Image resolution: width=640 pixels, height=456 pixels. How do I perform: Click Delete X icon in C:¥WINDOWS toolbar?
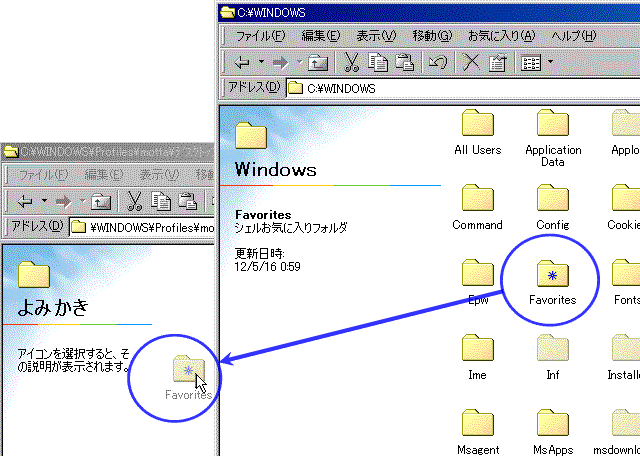coord(471,62)
